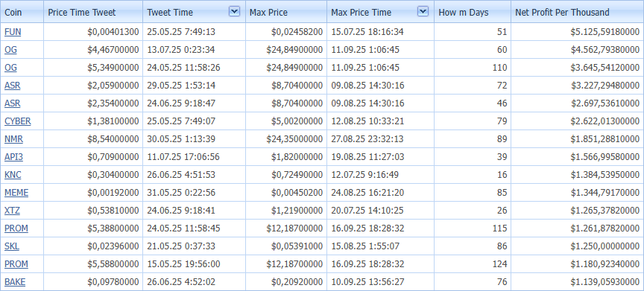Viewport: 644px width, 291px height.
Task: Open the PROM link in the 15.05.25 row
Action: pyautogui.click(x=16, y=264)
